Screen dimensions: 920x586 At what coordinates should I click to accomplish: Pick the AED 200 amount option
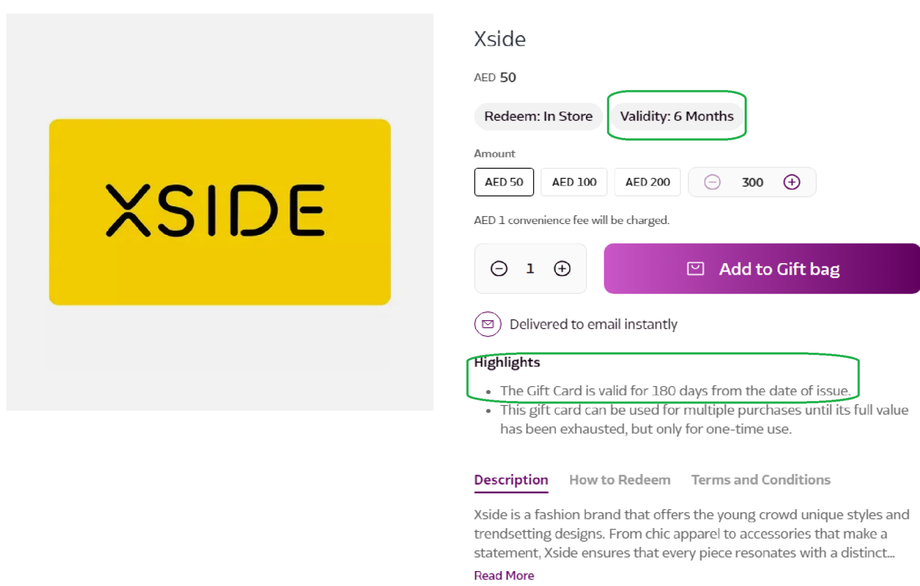(648, 182)
